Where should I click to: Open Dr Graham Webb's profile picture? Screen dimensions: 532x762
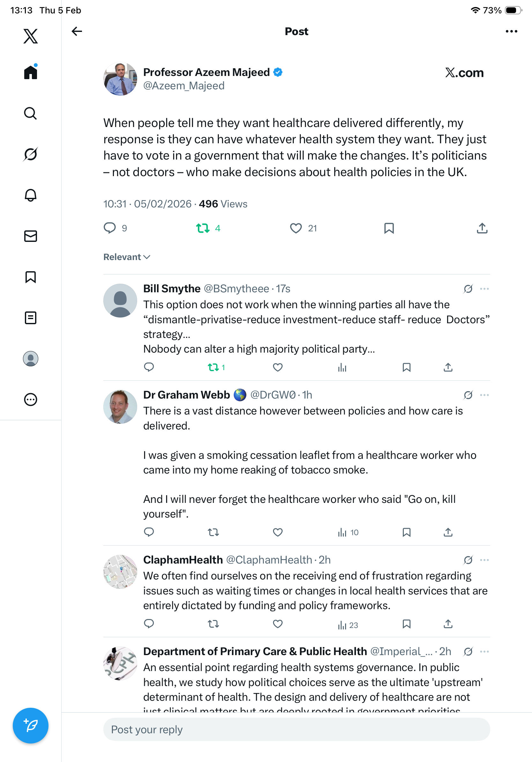(x=120, y=407)
